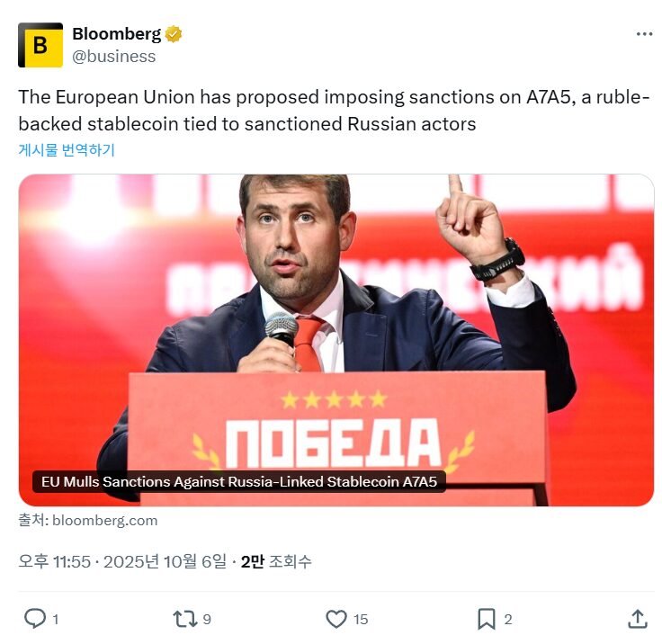The width and height of the screenshot is (662, 644).
Task: Open the @business handle link
Action: (113, 57)
